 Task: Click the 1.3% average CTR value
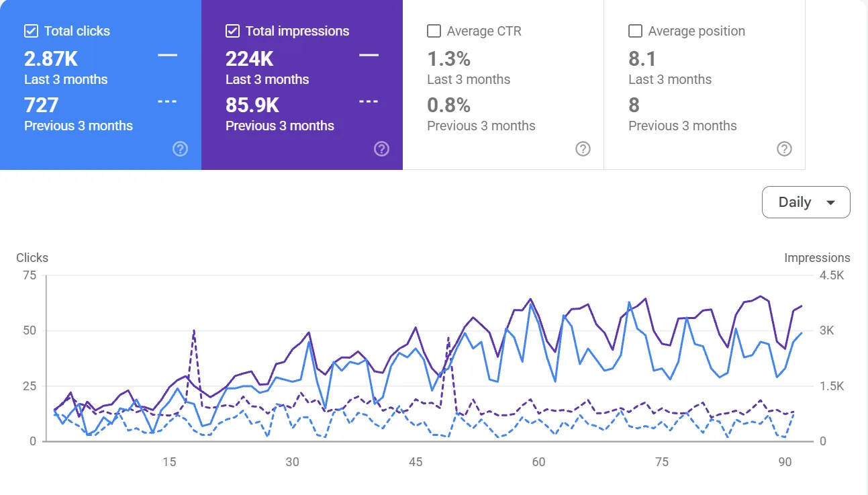point(448,59)
